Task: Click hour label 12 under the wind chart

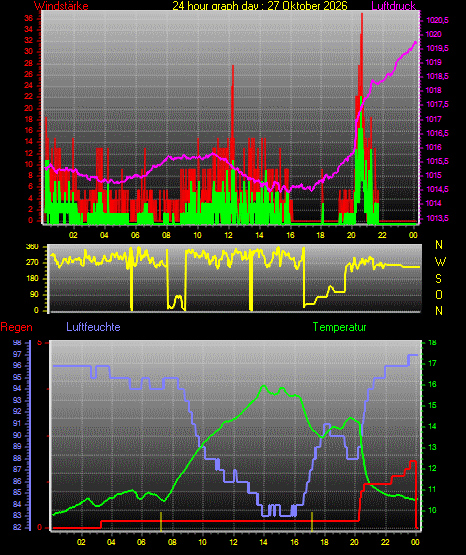Action: (228, 235)
